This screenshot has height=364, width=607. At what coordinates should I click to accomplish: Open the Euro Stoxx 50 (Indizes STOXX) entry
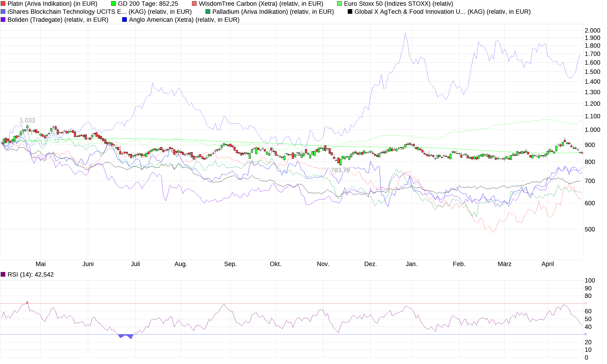tap(398, 4)
